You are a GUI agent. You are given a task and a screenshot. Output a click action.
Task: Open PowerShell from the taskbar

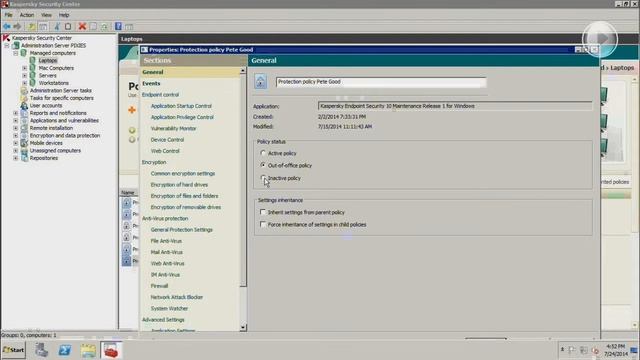pos(65,350)
